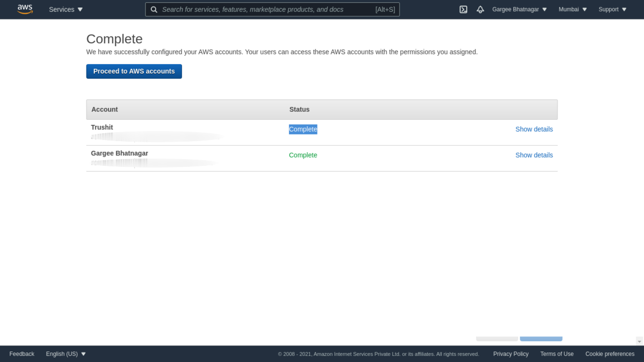Click green Complete status for Gargee Bhatnagar
This screenshot has height=362, width=644.
tap(303, 155)
